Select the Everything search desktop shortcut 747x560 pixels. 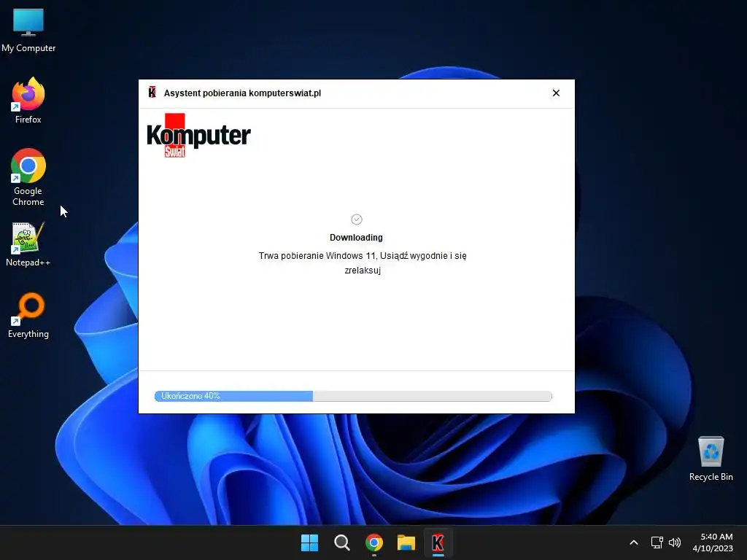pos(28,315)
